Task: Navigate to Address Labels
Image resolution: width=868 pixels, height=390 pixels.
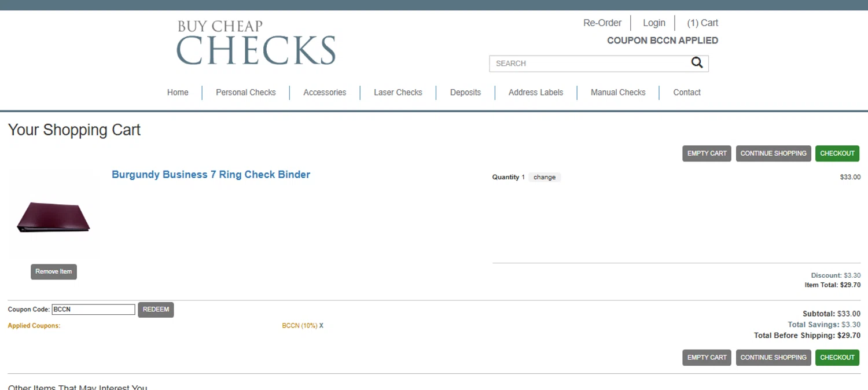Action: click(536, 93)
